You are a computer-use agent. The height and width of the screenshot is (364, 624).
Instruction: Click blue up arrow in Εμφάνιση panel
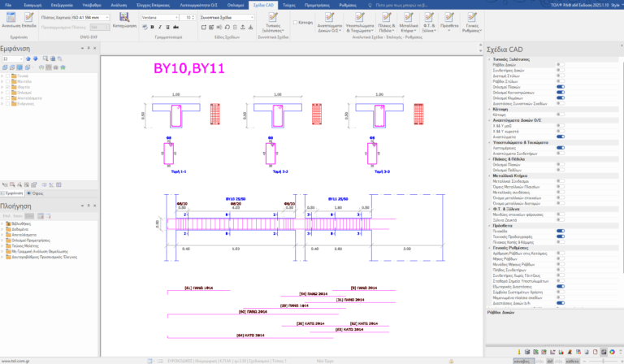click(x=27, y=59)
